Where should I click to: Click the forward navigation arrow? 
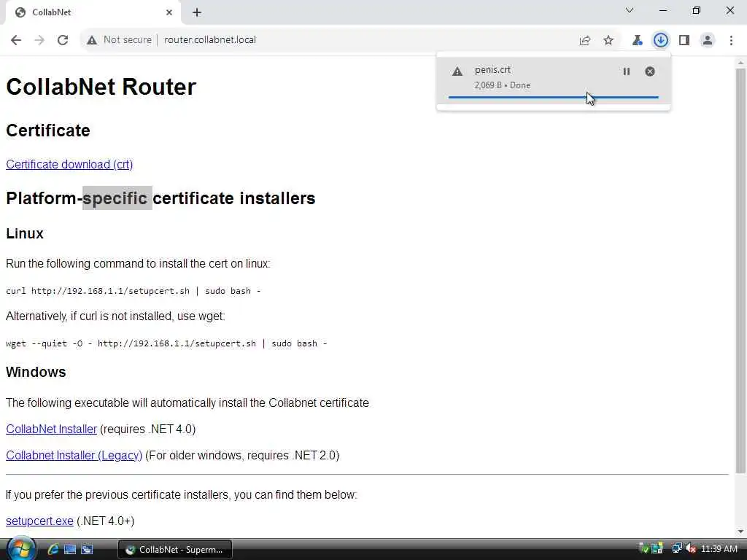pyautogui.click(x=39, y=40)
